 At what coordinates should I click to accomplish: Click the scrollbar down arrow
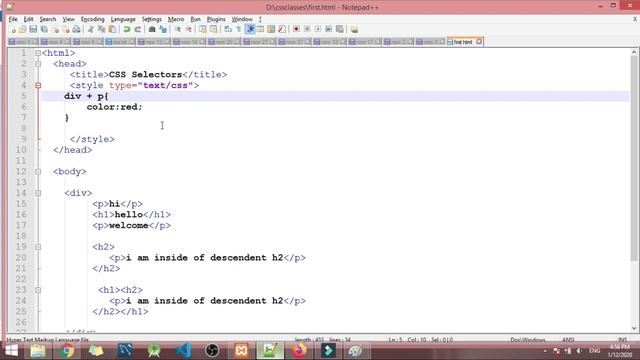(633, 328)
